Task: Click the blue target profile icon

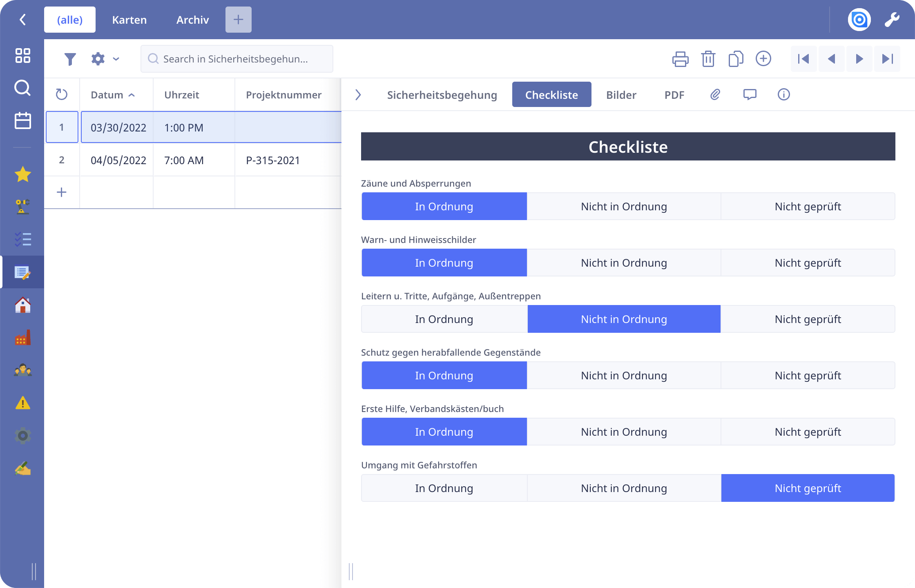Action: (x=859, y=20)
